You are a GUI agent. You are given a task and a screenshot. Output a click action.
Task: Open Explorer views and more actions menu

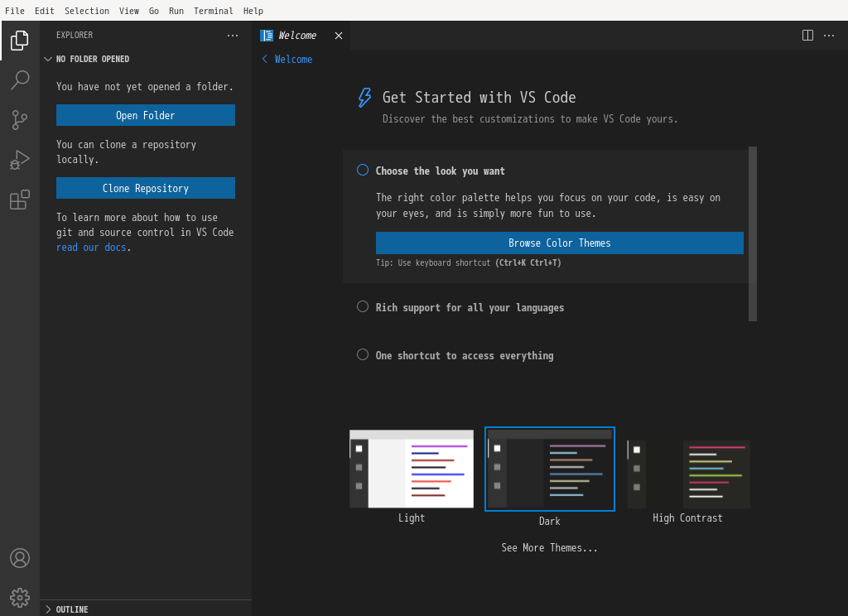[233, 36]
